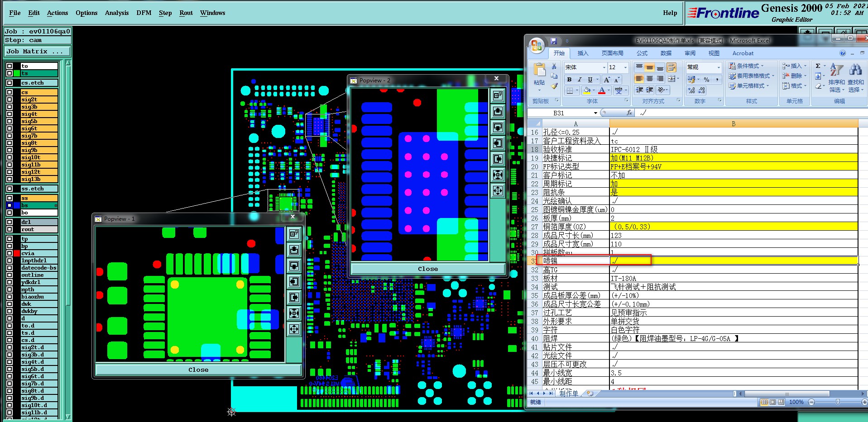
Task: Toggle checkbox for layer rout
Action: [10, 229]
